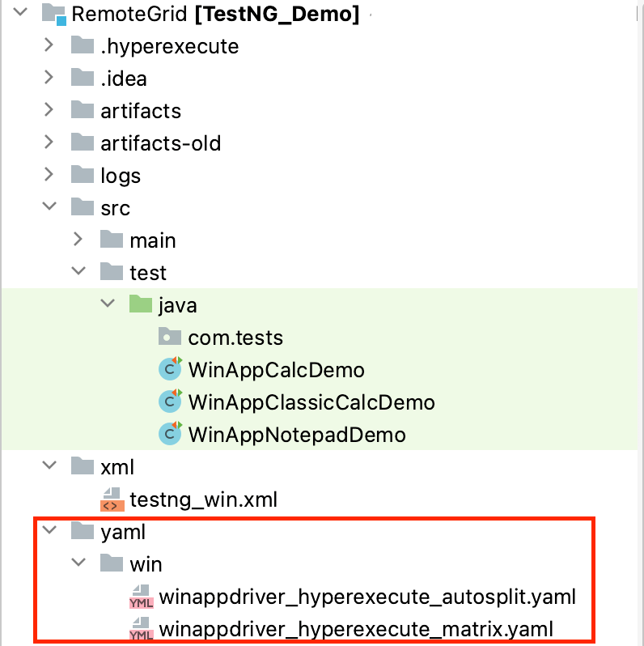Select the .idea folder entry
The height and width of the screenshot is (646, 644).
123,79
